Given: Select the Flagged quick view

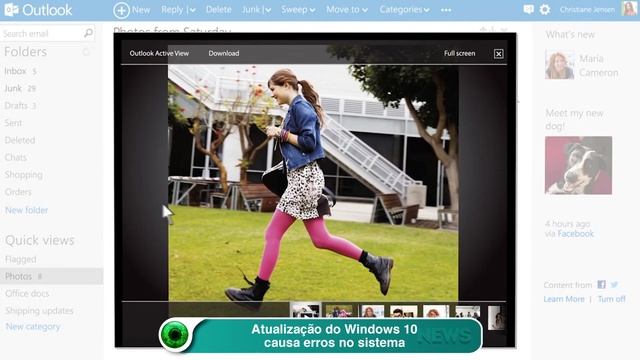Looking at the screenshot, I should point(21,259).
